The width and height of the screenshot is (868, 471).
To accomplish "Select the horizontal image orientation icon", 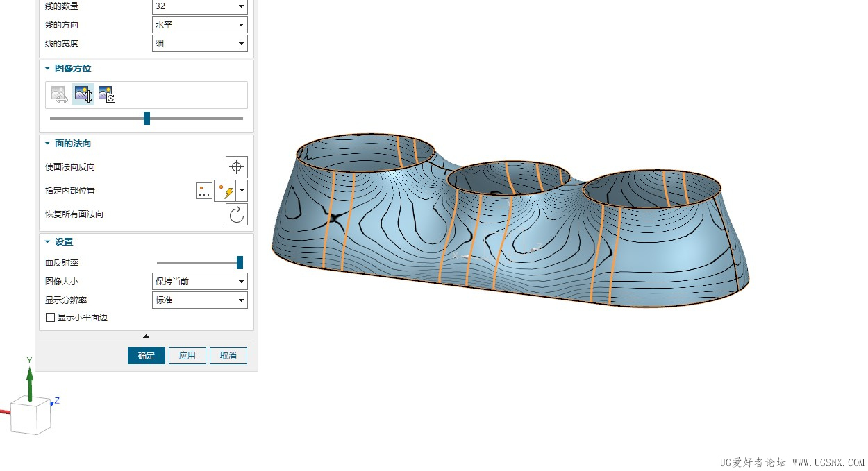I will (x=60, y=95).
